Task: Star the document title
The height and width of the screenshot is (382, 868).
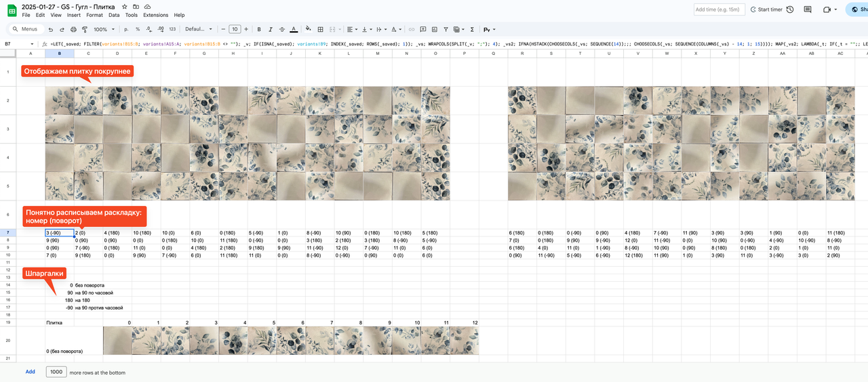Action: (x=125, y=6)
